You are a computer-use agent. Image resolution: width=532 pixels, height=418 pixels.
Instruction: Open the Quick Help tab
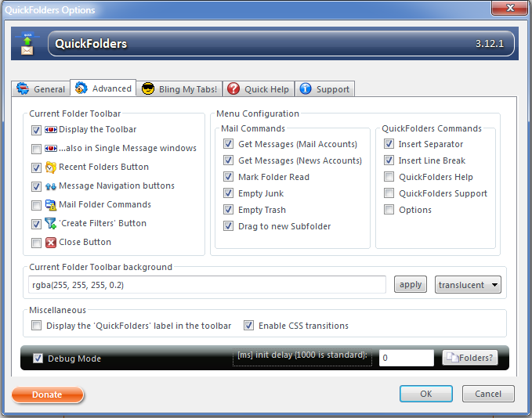(x=259, y=88)
